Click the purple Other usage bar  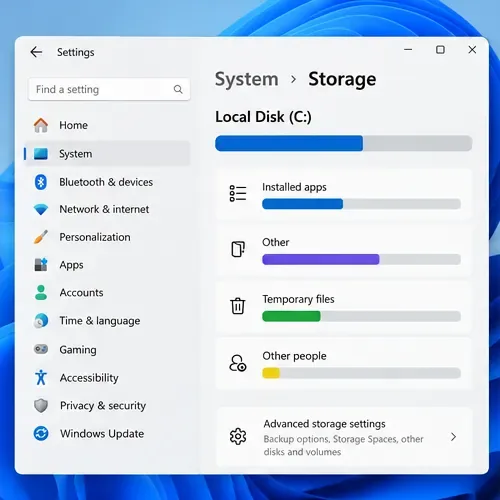321,259
